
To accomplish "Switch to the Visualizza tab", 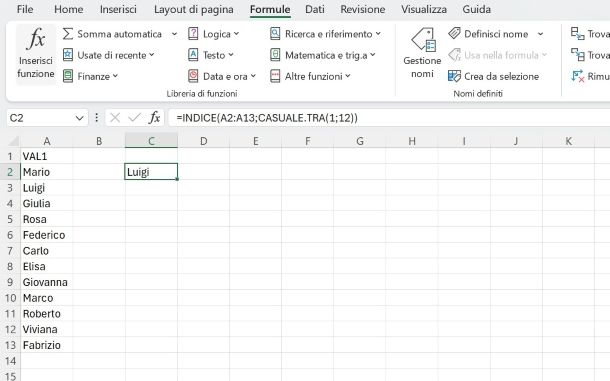I will [x=424, y=9].
